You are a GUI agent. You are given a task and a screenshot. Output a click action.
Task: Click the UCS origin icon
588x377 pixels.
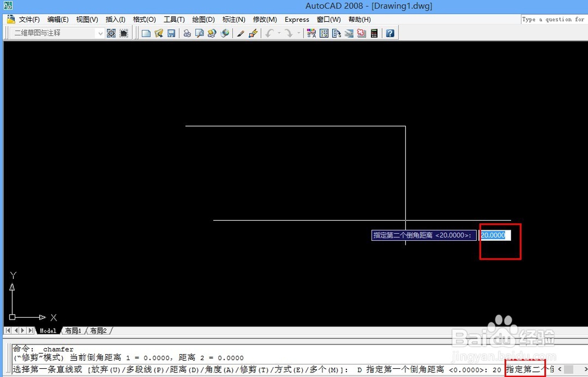click(x=12, y=317)
